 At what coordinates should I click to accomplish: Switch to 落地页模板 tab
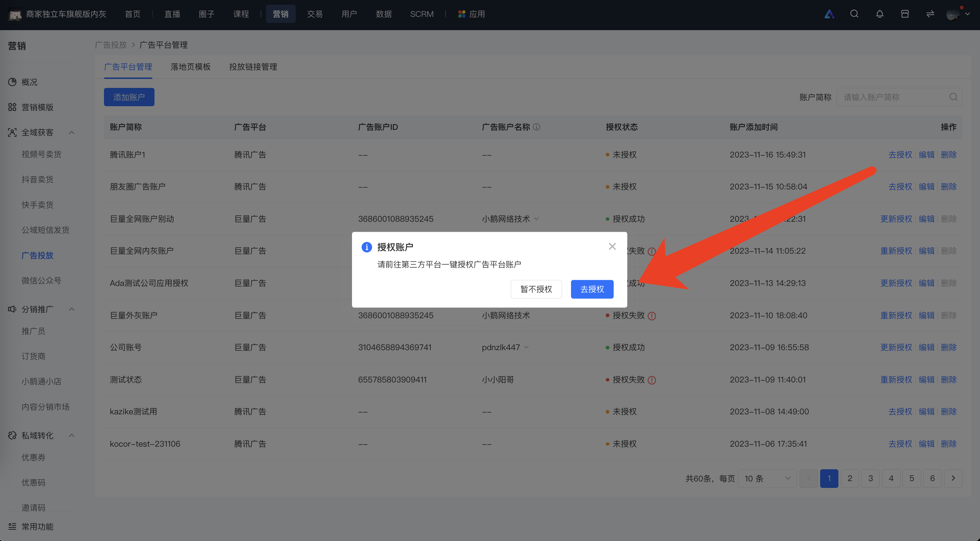point(191,67)
